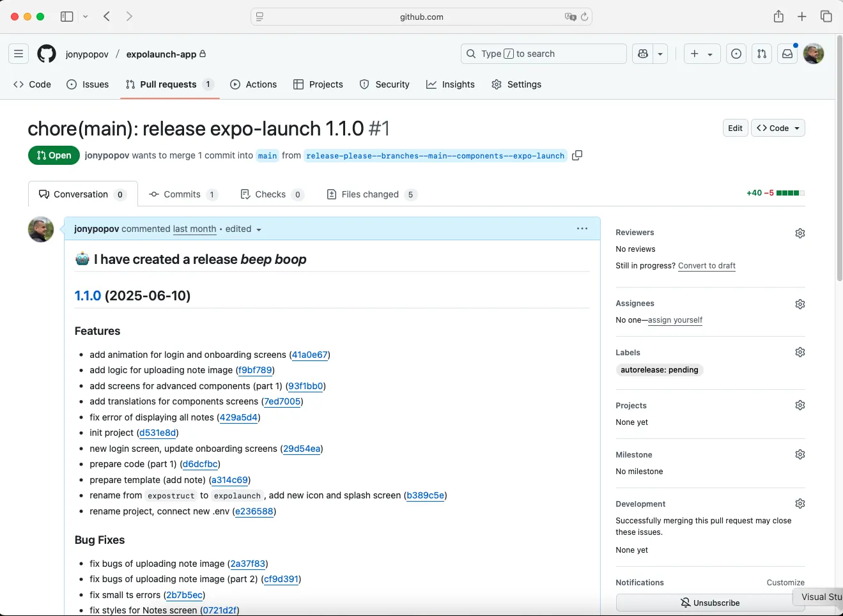Expand the Code dropdown button
843x616 pixels.
pyautogui.click(x=778, y=128)
